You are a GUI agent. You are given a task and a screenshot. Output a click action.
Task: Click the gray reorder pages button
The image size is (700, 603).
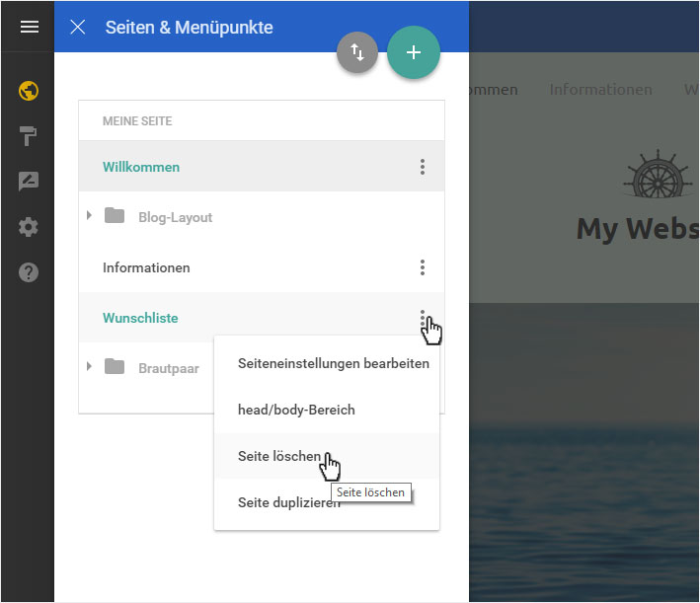[x=357, y=52]
